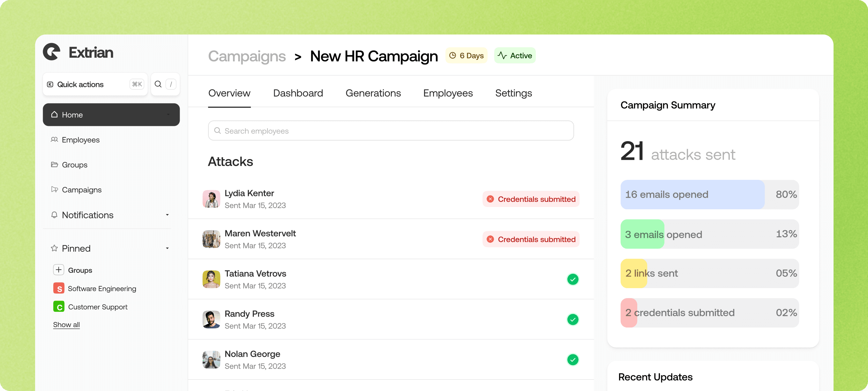The width and height of the screenshot is (868, 391).
Task: Click the plus icon beside pinned Groups
Action: click(59, 270)
